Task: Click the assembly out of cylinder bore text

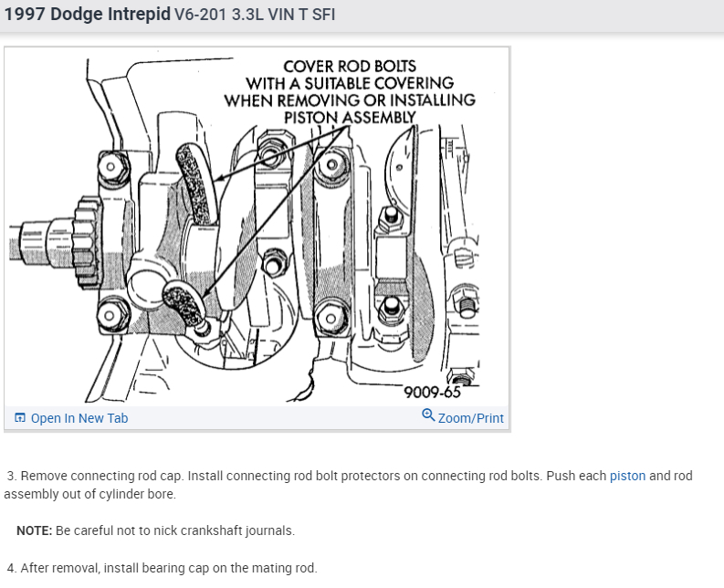Action: pyautogui.click(x=90, y=494)
